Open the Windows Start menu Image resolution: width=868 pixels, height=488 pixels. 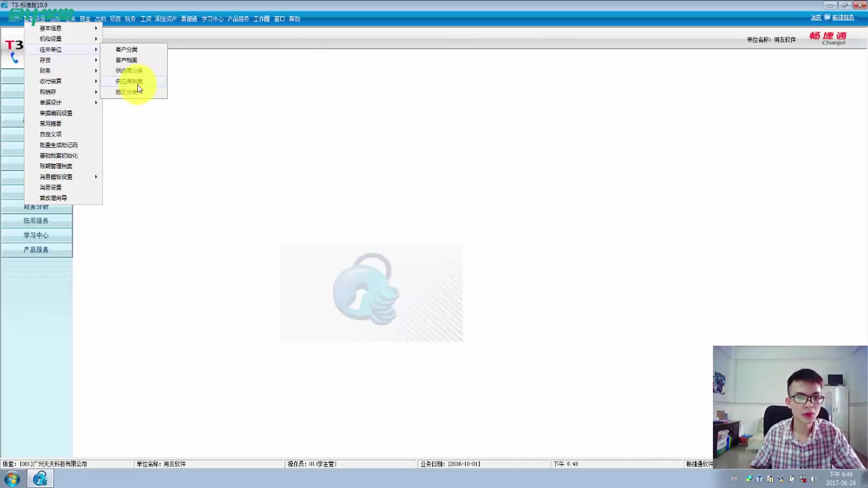click(12, 479)
